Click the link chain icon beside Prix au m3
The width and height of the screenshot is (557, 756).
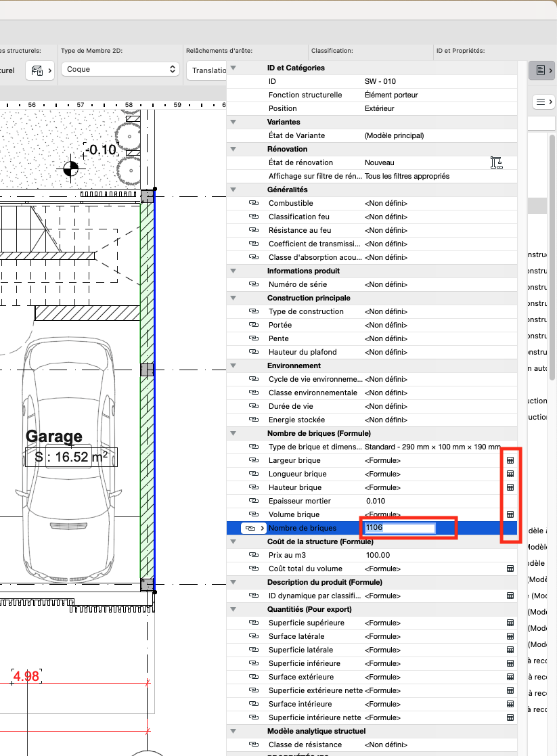254,555
